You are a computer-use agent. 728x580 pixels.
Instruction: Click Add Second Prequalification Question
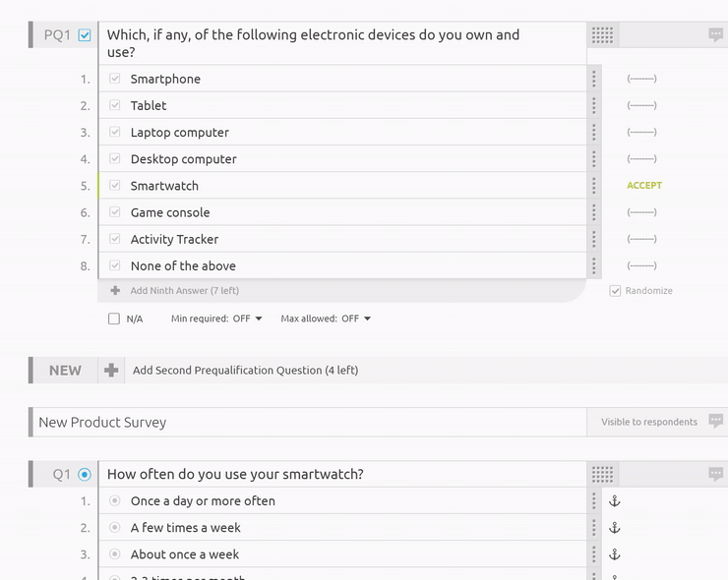point(245,371)
